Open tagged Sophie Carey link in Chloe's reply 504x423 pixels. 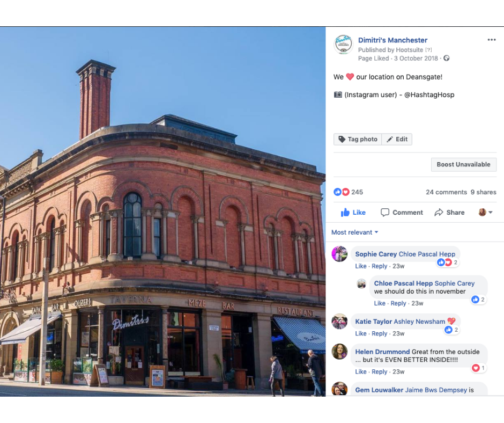point(455,283)
